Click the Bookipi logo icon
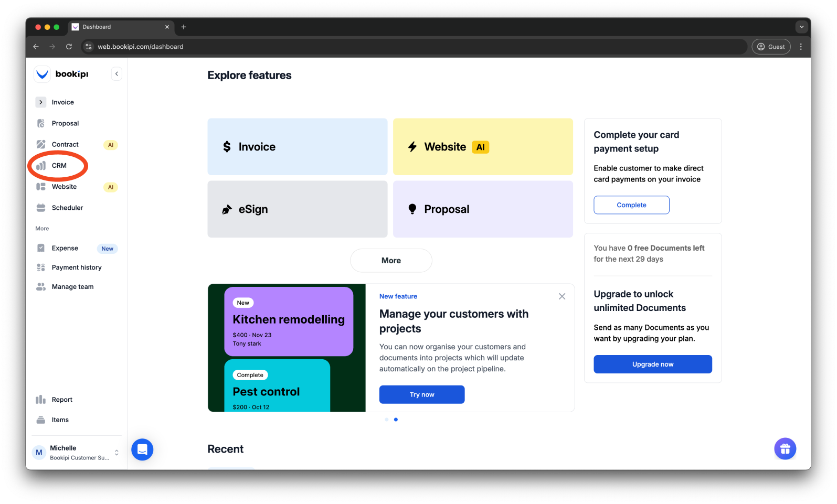 (42, 74)
